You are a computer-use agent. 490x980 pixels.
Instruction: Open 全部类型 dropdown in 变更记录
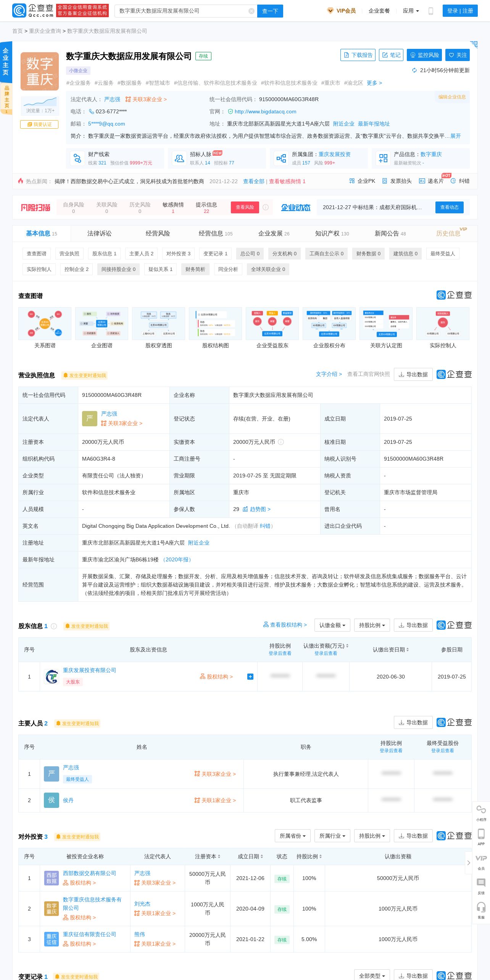372,975
